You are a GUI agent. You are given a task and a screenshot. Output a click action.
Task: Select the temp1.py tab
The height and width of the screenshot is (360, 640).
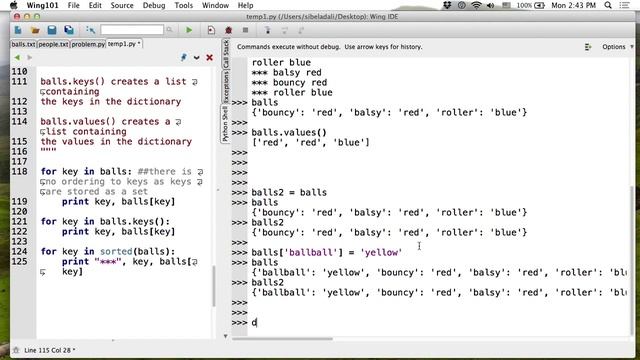124,44
